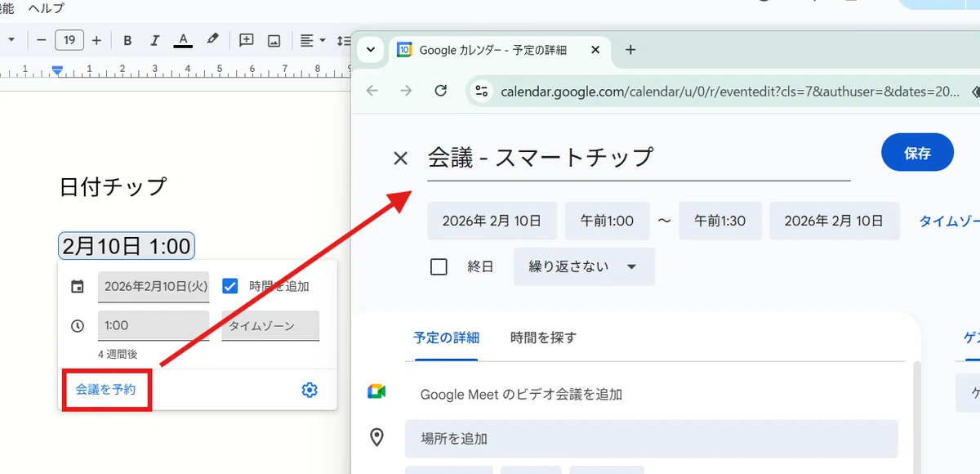
Task: Click the add comment icon
Action: coord(246,40)
